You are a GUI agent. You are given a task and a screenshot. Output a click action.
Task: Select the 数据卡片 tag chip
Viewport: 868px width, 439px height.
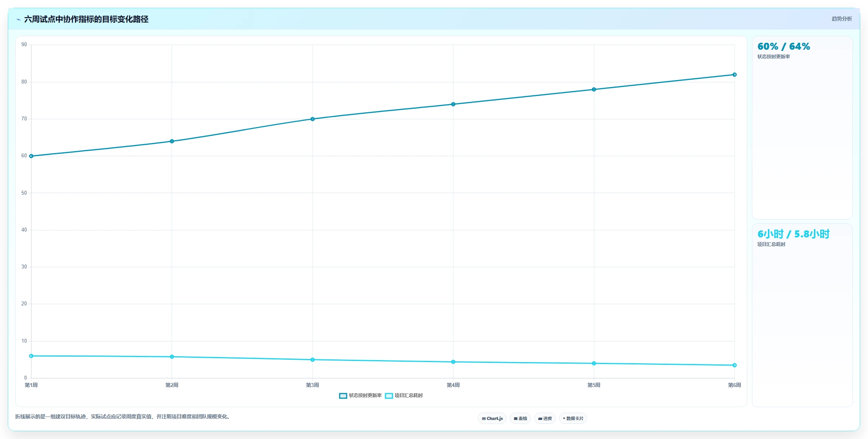[573, 418]
